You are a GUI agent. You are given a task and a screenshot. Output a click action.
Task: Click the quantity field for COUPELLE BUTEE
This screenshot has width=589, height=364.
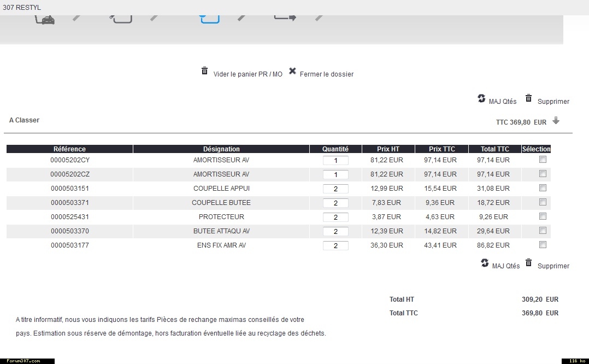[335, 203]
